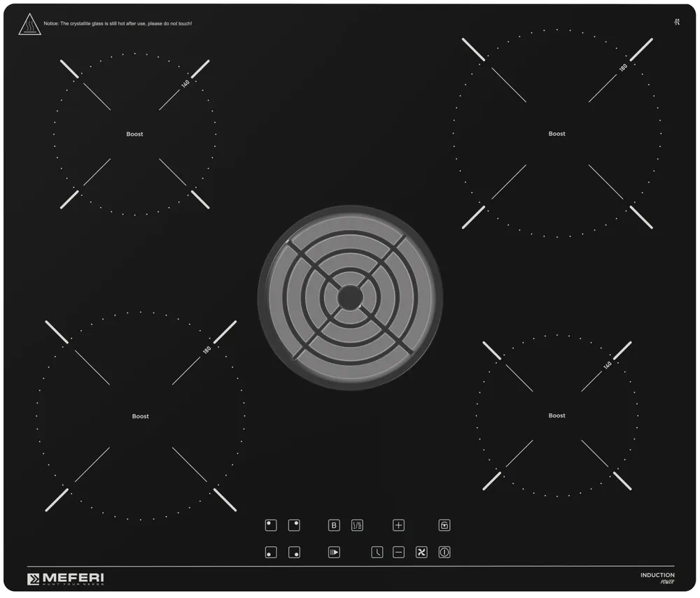This screenshot has width=700, height=598.
Task: Click the Boost label in top-left zone
Action: pyautogui.click(x=134, y=134)
